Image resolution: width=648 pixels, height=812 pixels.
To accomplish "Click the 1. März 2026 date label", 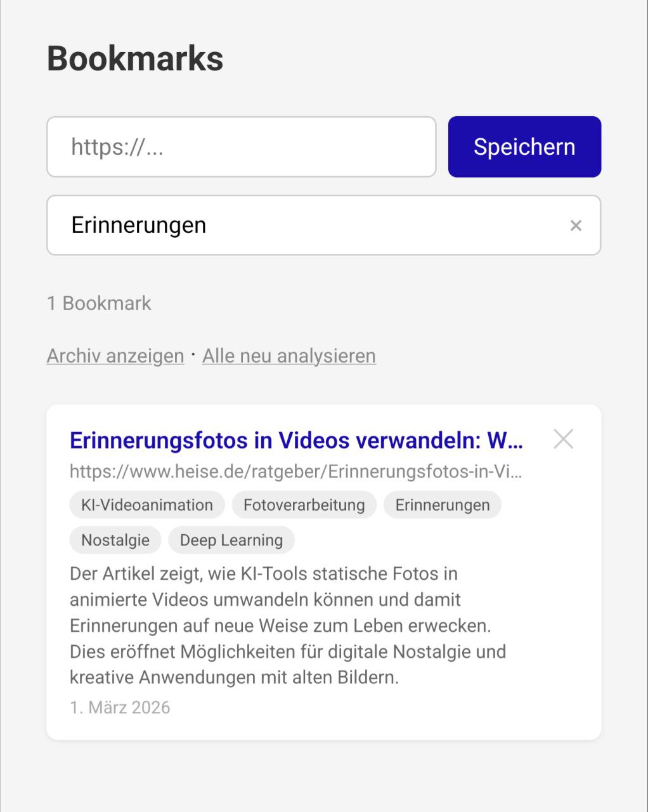I will 120,707.
